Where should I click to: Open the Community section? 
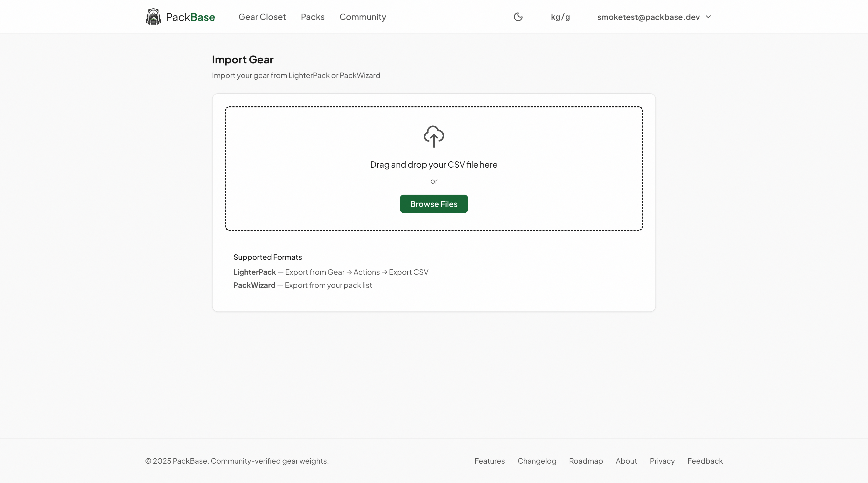(x=363, y=17)
